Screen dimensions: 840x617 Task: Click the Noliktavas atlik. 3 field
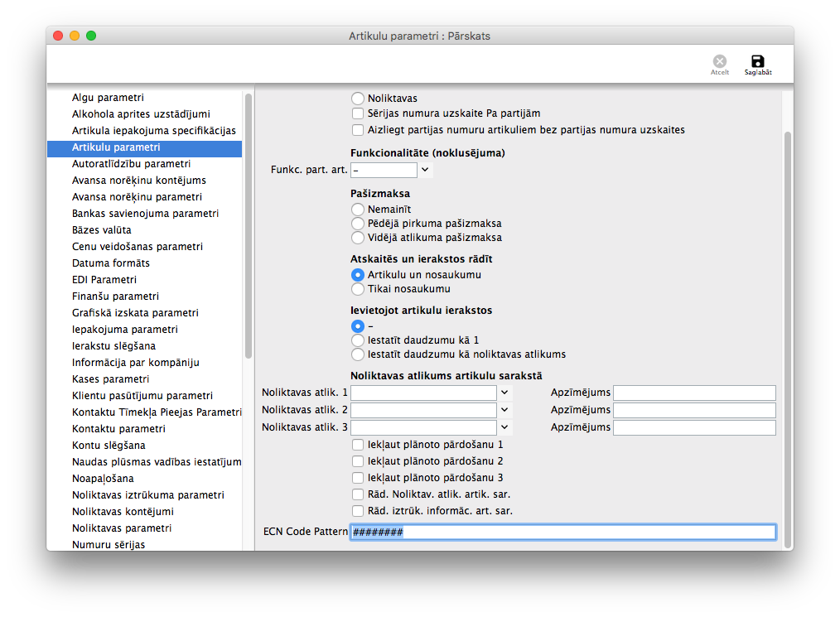[x=424, y=427]
